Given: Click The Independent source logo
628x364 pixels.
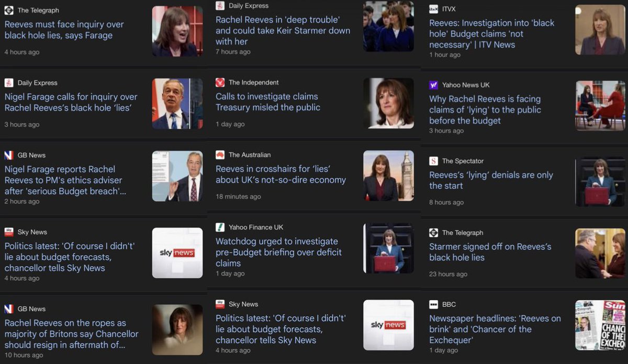Looking at the screenshot, I should [x=220, y=82].
